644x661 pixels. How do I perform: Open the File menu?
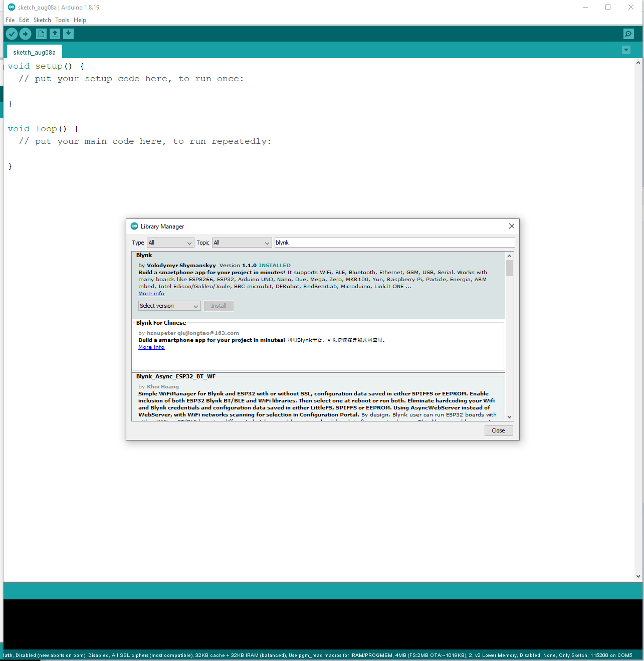(10, 20)
